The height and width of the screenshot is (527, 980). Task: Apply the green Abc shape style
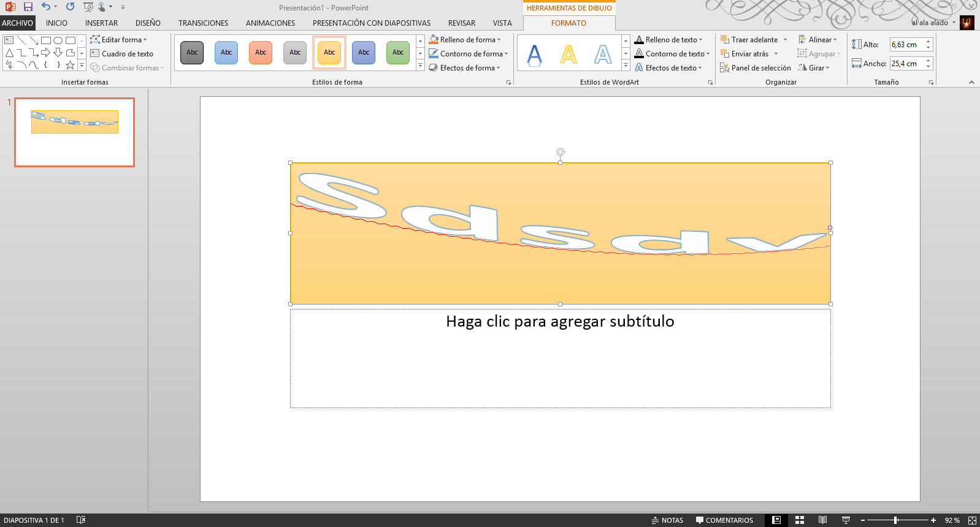[x=398, y=53]
